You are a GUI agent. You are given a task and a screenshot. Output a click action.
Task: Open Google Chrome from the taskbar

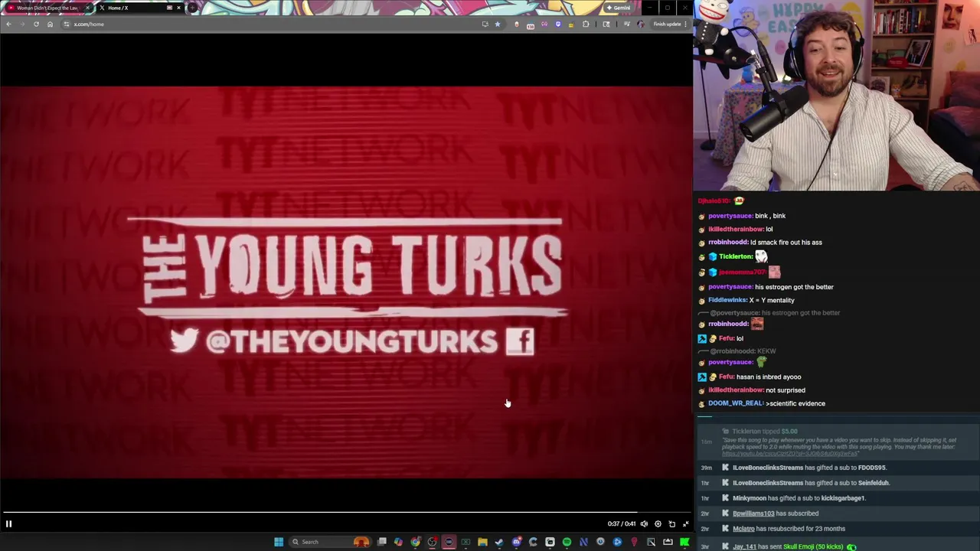[416, 542]
